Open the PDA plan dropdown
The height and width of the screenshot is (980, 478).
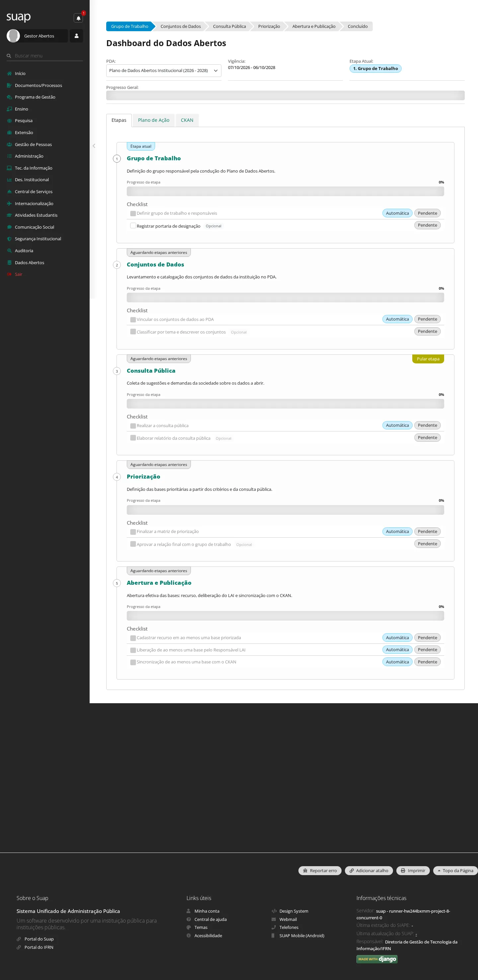[x=164, y=70]
